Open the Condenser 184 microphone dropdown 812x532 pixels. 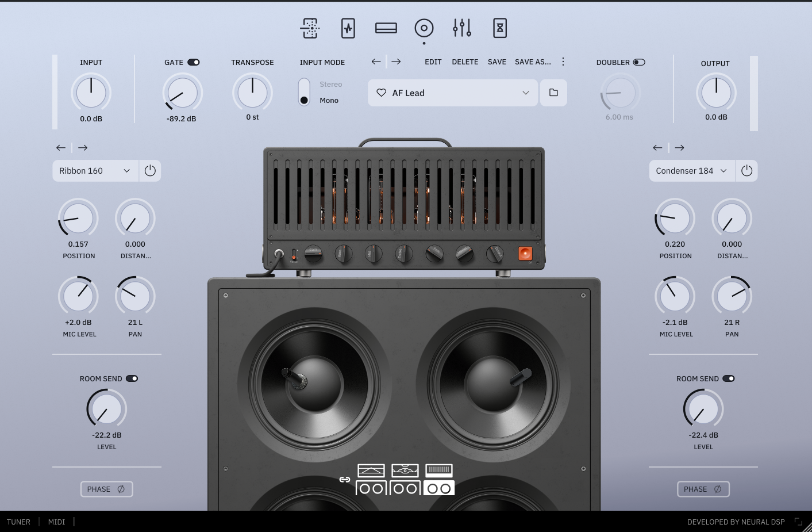(692, 171)
